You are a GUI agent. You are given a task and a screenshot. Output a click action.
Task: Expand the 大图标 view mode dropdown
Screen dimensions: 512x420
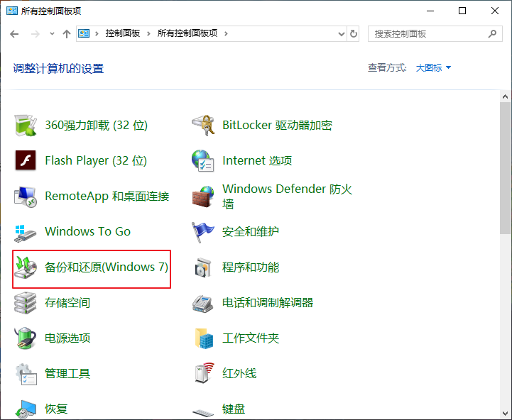[x=433, y=68]
